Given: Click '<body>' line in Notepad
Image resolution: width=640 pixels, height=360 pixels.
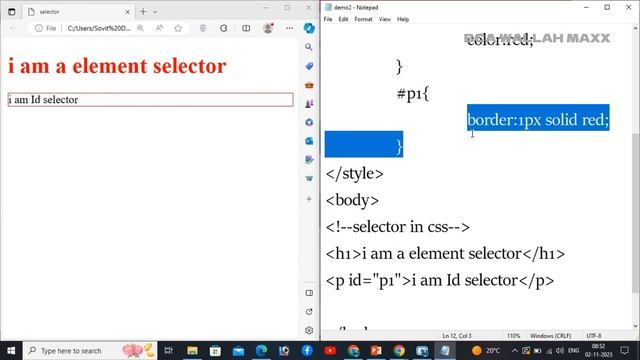Looking at the screenshot, I should coord(352,200).
